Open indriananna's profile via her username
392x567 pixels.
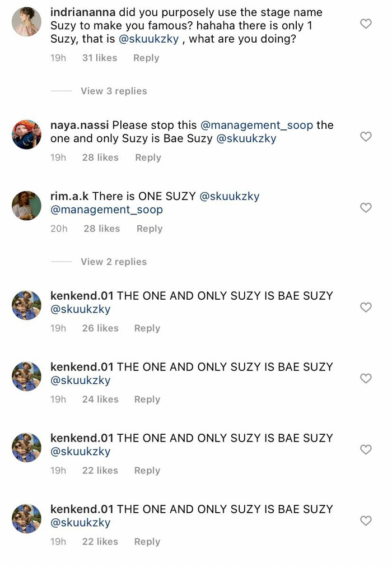click(x=81, y=12)
